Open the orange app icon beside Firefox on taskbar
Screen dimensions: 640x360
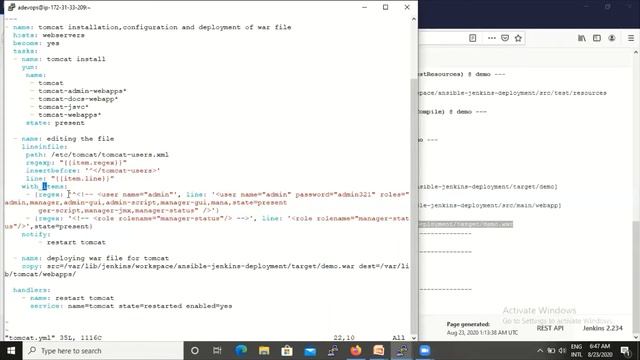point(378,351)
